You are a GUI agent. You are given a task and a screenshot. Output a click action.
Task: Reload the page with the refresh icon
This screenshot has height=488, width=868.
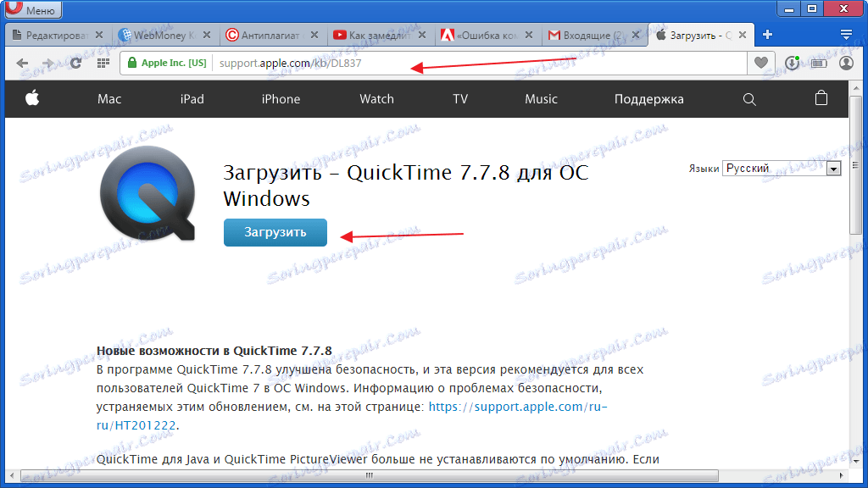75,63
